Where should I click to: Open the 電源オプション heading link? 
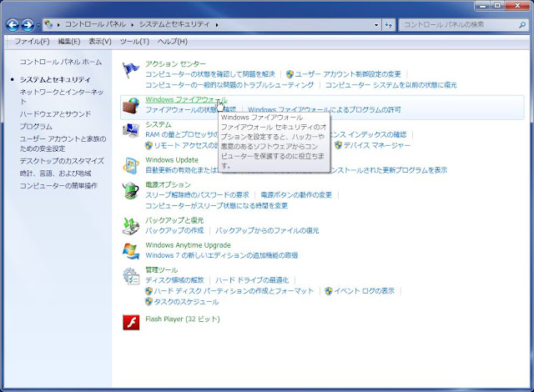point(168,185)
